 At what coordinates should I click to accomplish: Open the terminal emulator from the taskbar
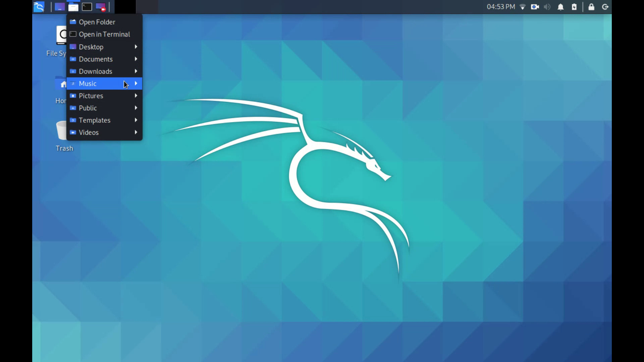(87, 7)
